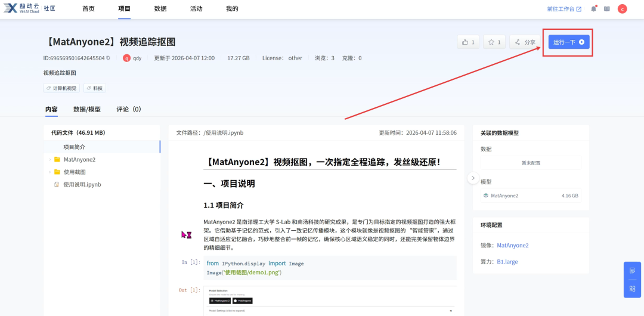This screenshot has width=644, height=316.
Task: Click the 暂未配置 data box
Action: point(531,163)
